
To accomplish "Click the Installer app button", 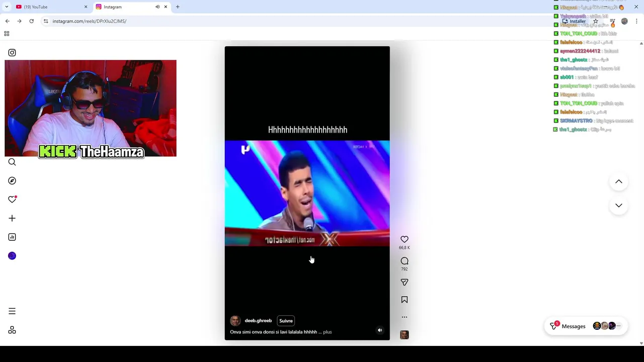I will (574, 21).
